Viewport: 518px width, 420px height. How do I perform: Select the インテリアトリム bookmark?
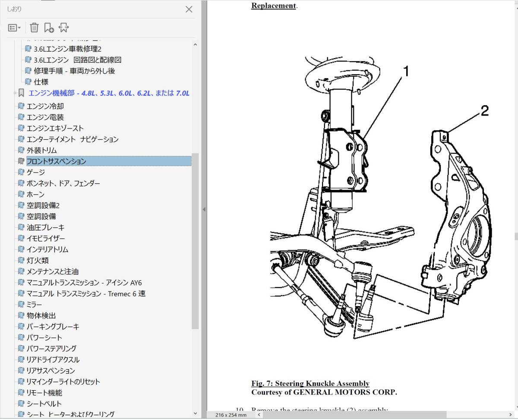pyautogui.click(x=47, y=250)
